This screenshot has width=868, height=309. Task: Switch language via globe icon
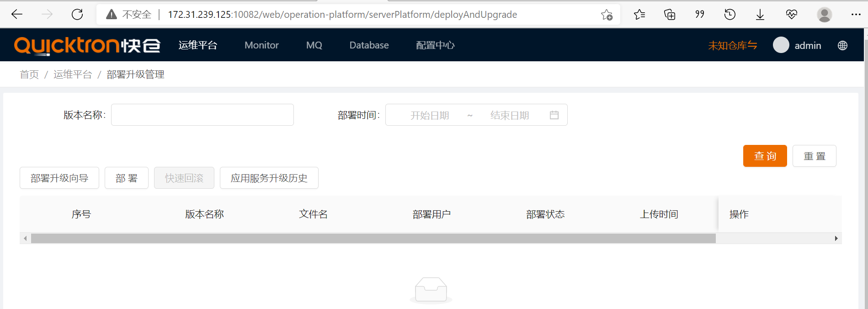click(843, 45)
